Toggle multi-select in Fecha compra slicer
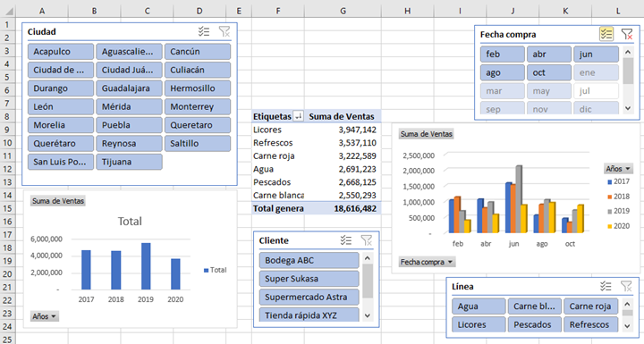The width and height of the screenshot is (644, 344). [x=606, y=34]
